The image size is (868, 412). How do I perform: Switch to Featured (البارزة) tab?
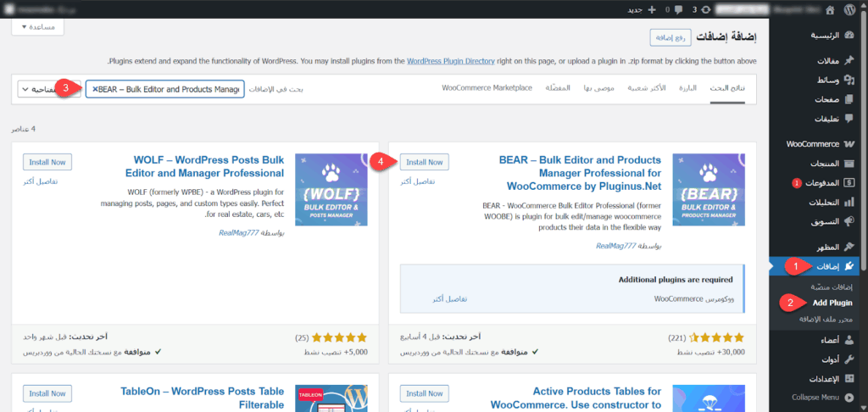point(688,89)
